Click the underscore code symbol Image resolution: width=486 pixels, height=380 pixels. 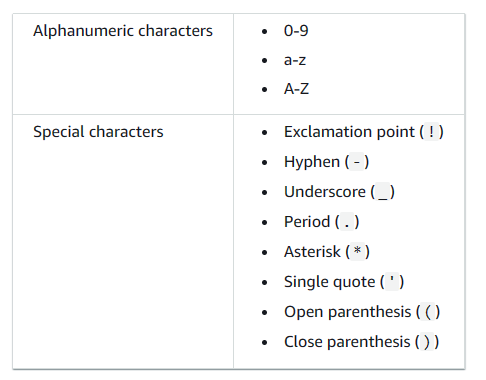point(383,192)
